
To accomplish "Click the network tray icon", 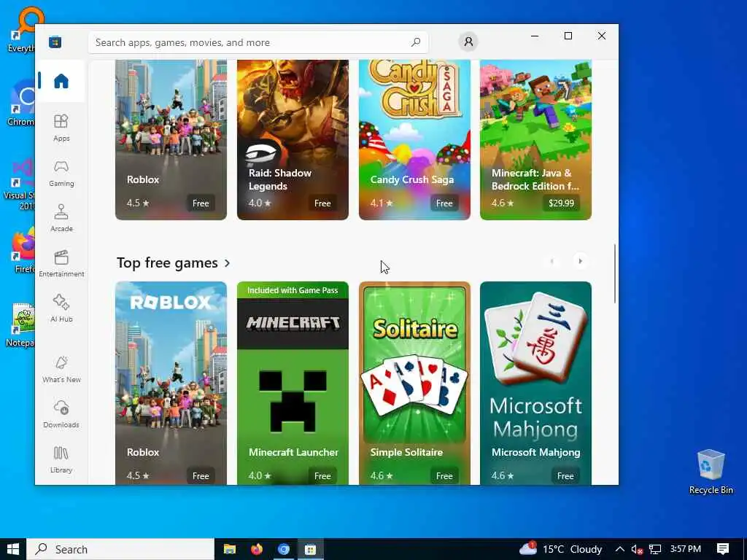I will (x=656, y=550).
